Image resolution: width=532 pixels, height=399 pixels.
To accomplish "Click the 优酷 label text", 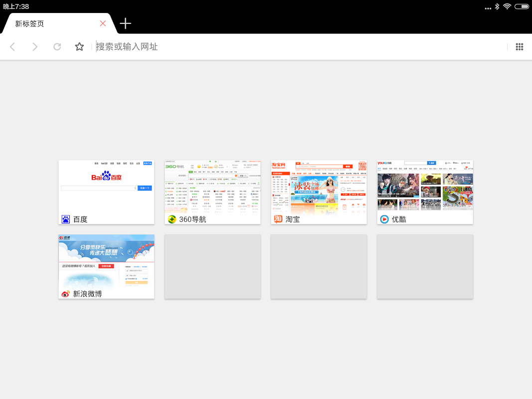I will coord(399,219).
